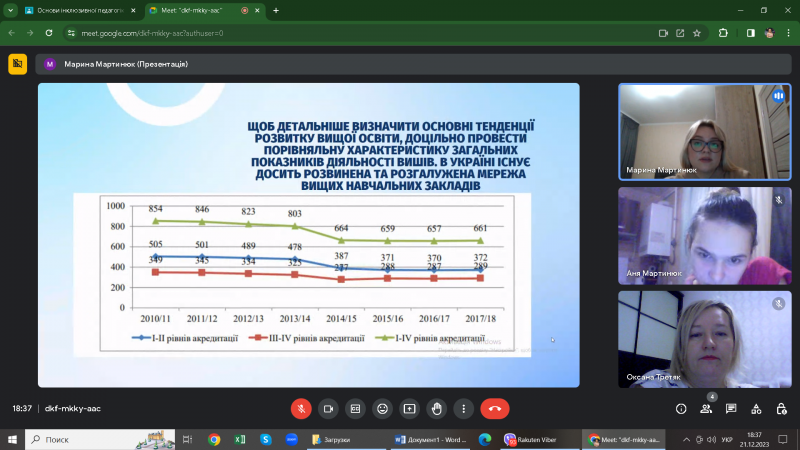Click the presented slide with the chart
800x450 pixels.
pos(308,234)
